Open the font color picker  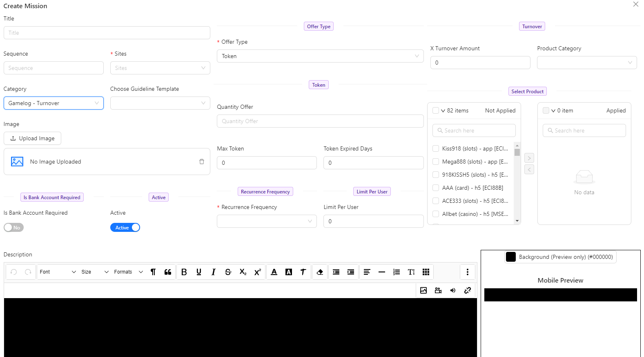click(x=274, y=272)
